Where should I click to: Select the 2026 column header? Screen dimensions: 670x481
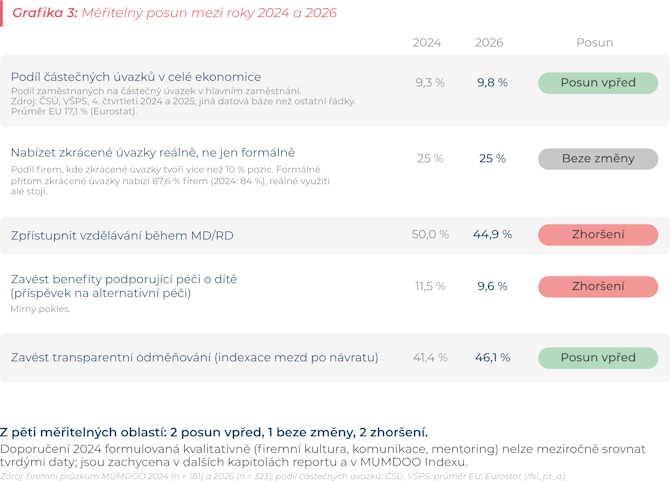(x=489, y=43)
